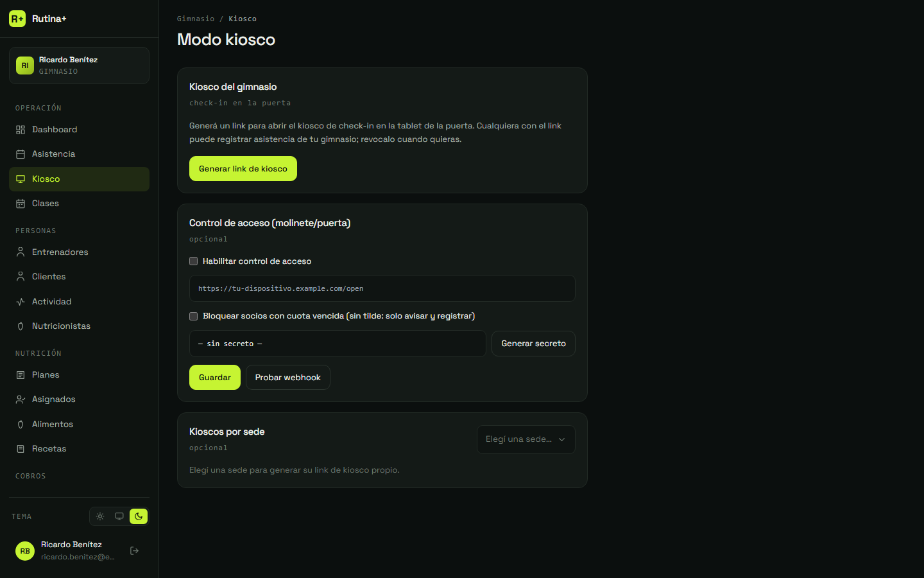Switch to light theme sun icon
The height and width of the screenshot is (578, 924).
[x=100, y=516]
